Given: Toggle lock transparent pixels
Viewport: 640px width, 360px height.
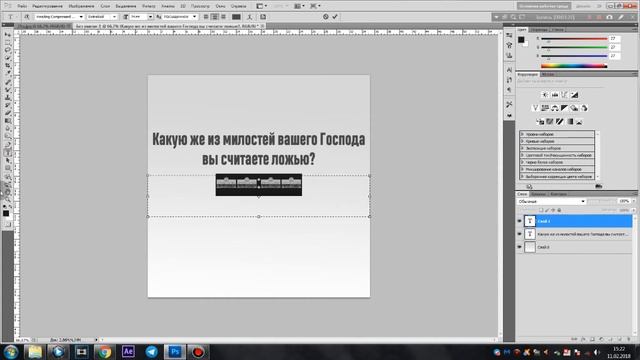Looking at the screenshot, I should point(541,210).
